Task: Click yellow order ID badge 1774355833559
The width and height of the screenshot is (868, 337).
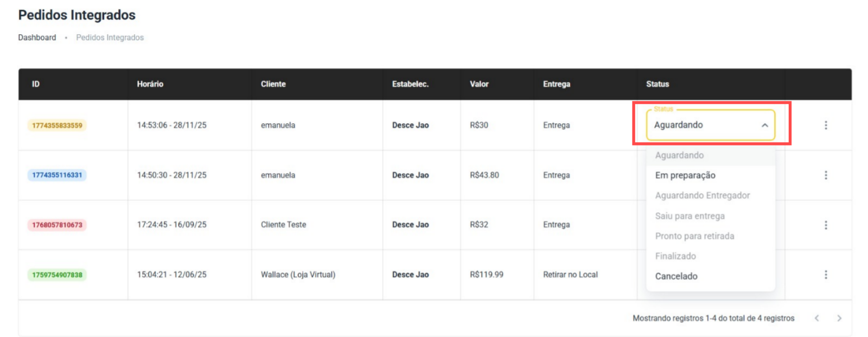Action: coord(57,125)
